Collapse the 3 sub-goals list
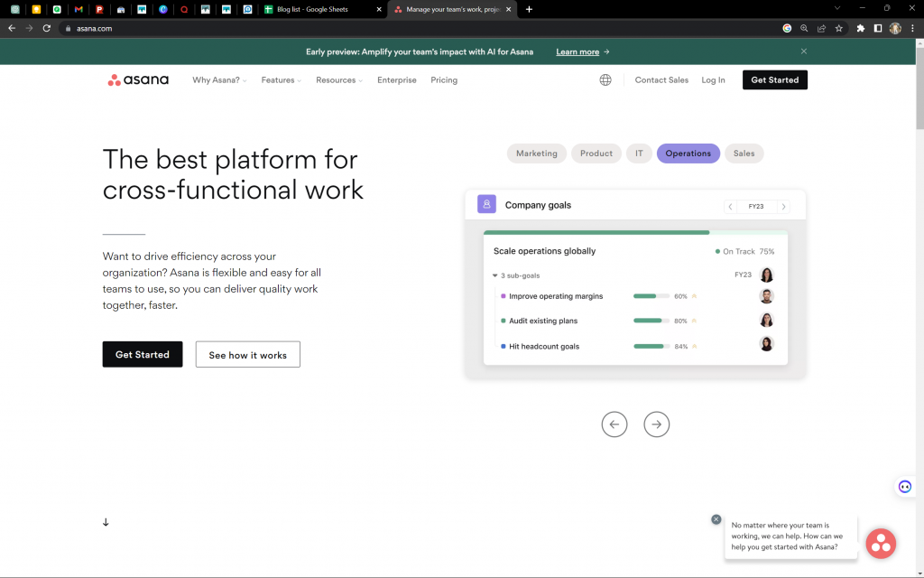Viewport: 924px width, 578px height. point(495,275)
